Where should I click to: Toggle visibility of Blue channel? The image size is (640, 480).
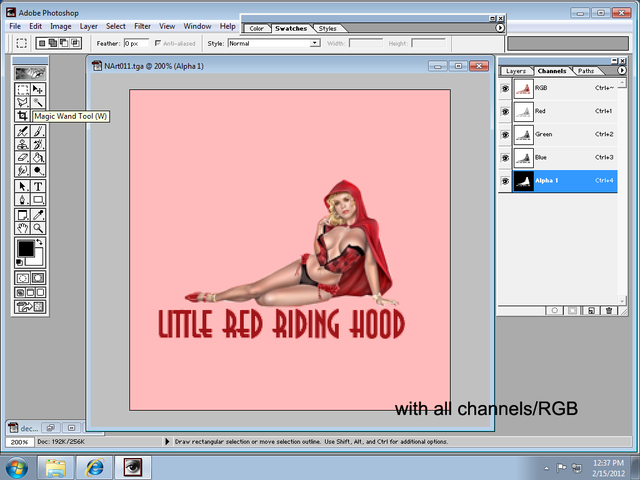coord(505,158)
